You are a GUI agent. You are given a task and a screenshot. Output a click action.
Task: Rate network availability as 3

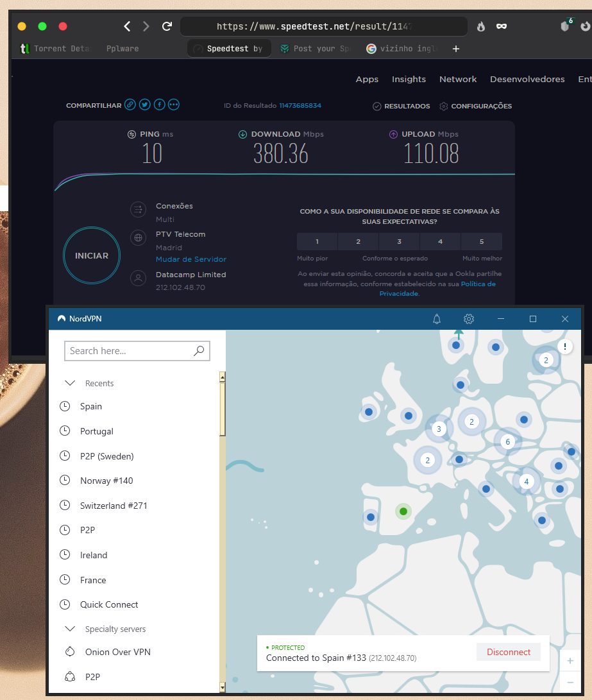[x=400, y=241]
